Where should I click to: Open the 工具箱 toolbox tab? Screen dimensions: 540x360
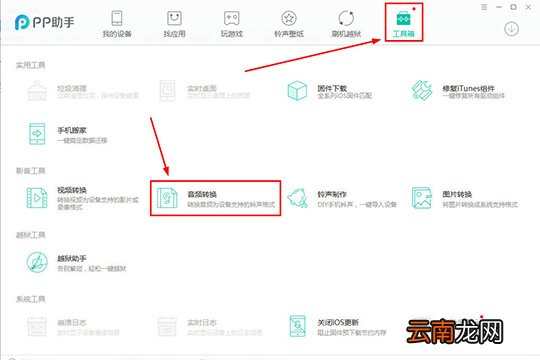click(x=404, y=23)
